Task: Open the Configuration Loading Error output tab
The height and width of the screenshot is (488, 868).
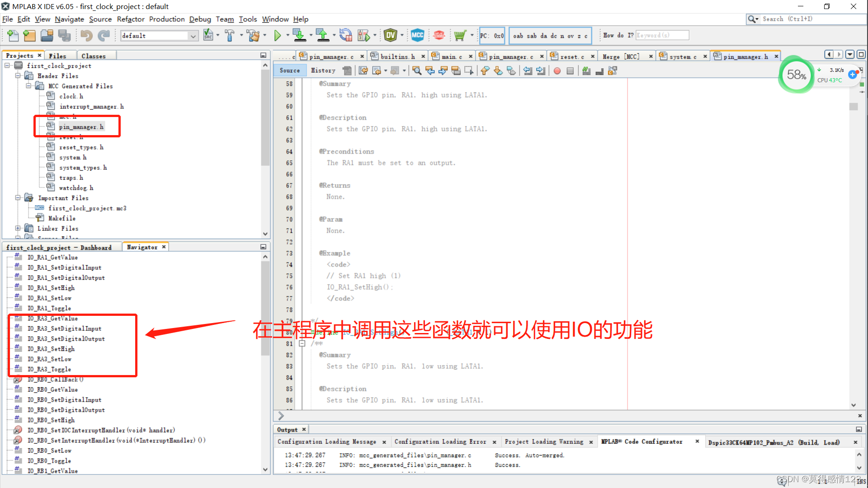Action: (440, 441)
